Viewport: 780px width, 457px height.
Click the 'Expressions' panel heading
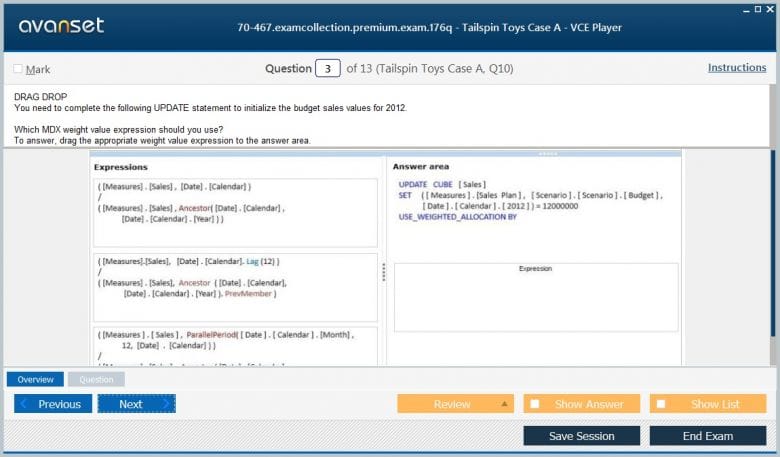pos(121,167)
